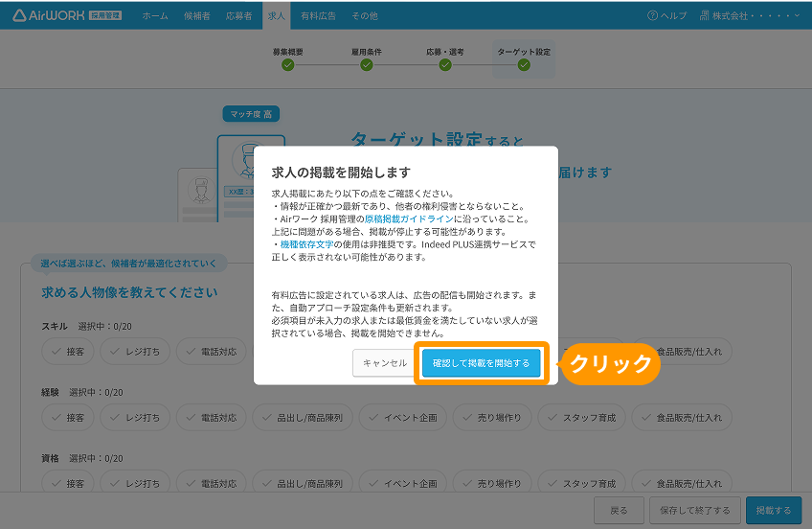This screenshot has width=812, height=529.
Task: Toggle 食品販売/仕入れ chip in the 資格 row
Action: coord(682,483)
